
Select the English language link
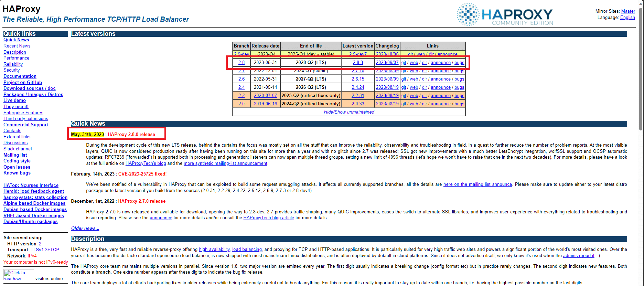click(627, 17)
